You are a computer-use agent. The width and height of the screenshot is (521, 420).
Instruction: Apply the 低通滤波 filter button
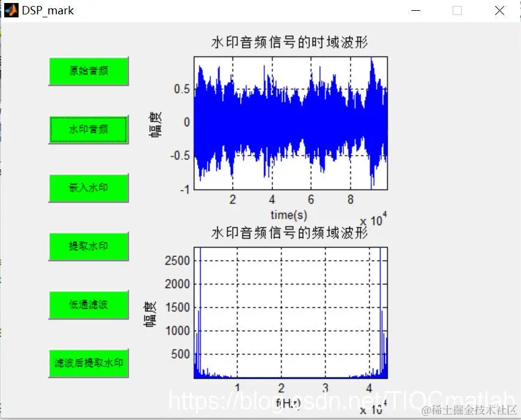point(88,305)
